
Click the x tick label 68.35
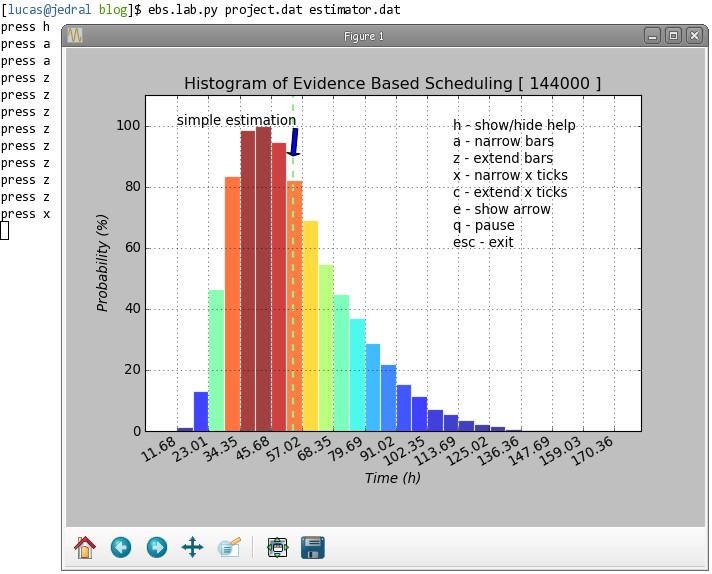315,449
